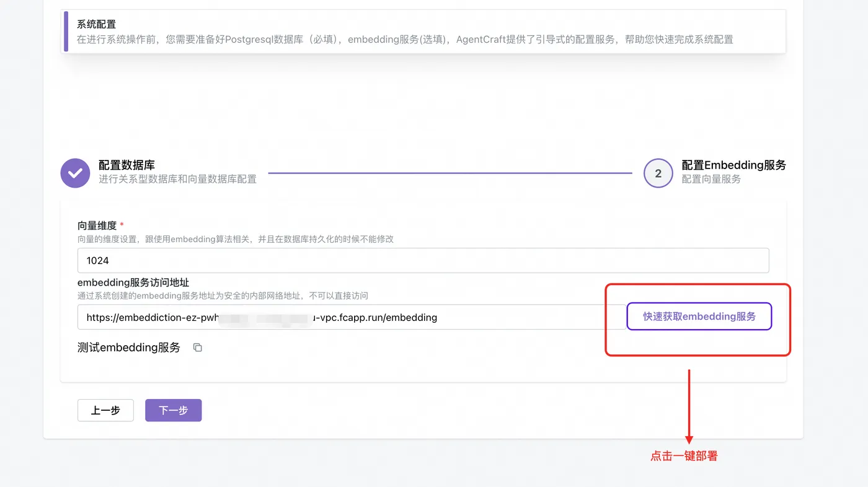Click the red arrow annotation

coord(689,406)
